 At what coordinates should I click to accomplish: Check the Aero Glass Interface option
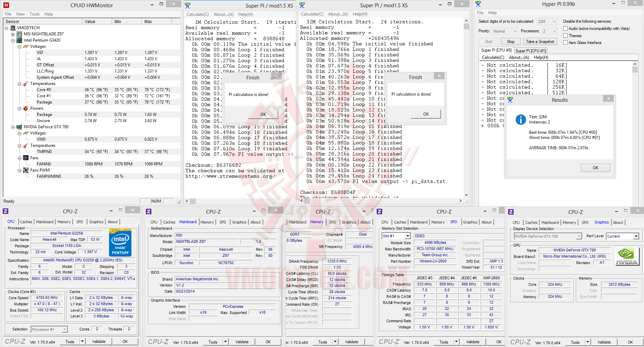click(565, 43)
